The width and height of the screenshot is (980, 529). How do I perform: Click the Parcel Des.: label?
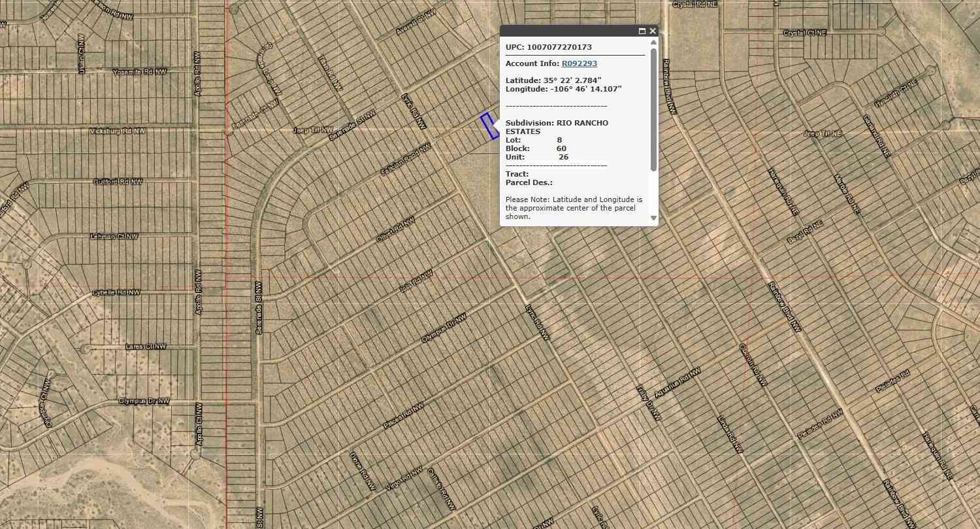tap(529, 182)
